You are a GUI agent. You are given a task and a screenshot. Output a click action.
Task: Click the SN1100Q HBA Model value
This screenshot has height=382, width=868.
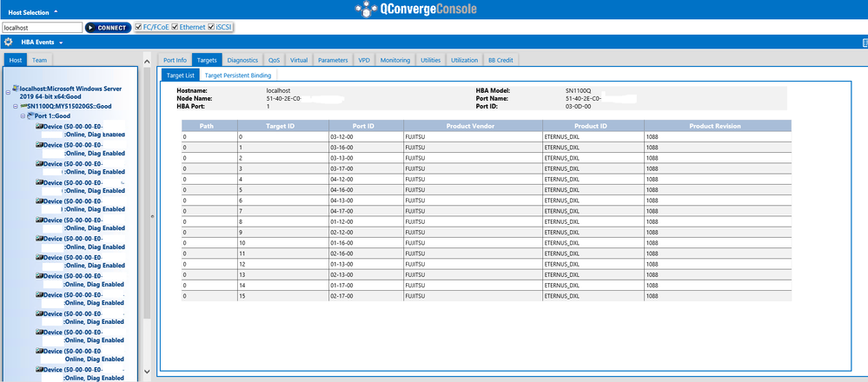coord(579,90)
